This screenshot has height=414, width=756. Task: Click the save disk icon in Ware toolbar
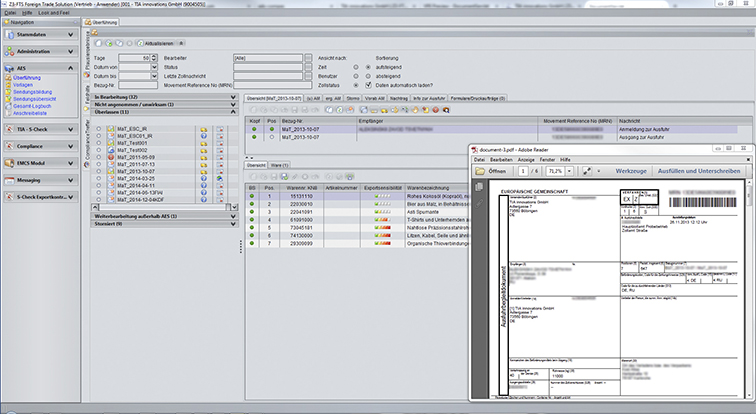pyautogui.click(x=284, y=177)
